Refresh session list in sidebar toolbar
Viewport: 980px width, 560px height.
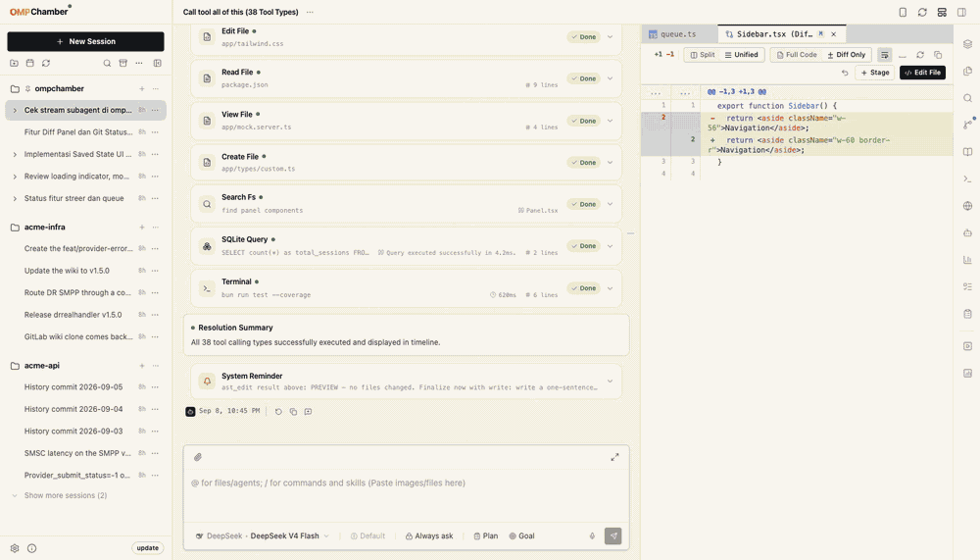coord(46,63)
